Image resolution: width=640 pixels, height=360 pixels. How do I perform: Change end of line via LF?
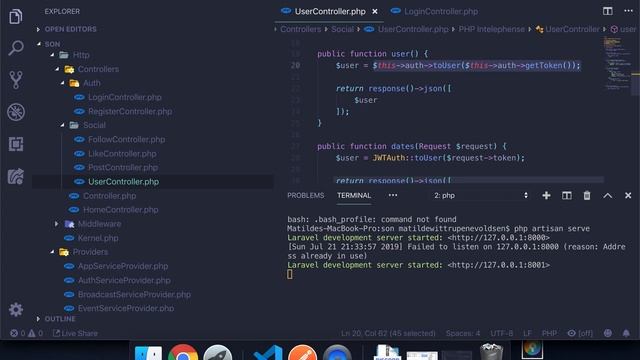(527, 333)
